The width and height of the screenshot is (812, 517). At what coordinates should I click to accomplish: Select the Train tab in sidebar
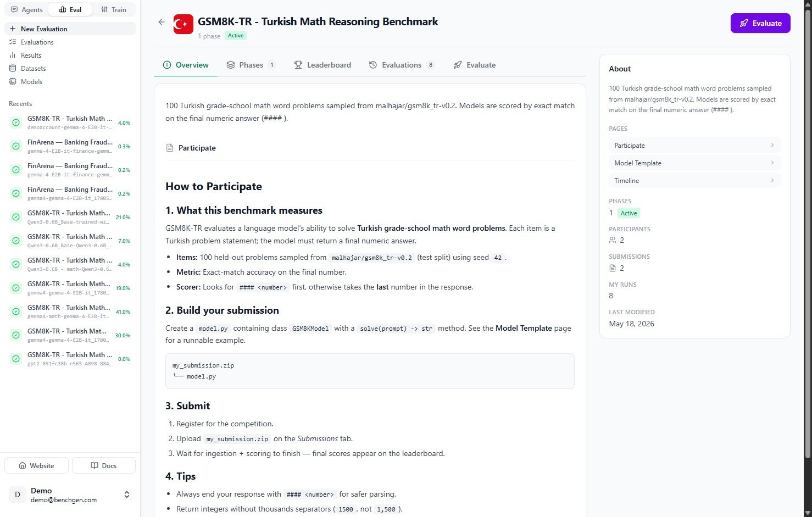click(114, 10)
